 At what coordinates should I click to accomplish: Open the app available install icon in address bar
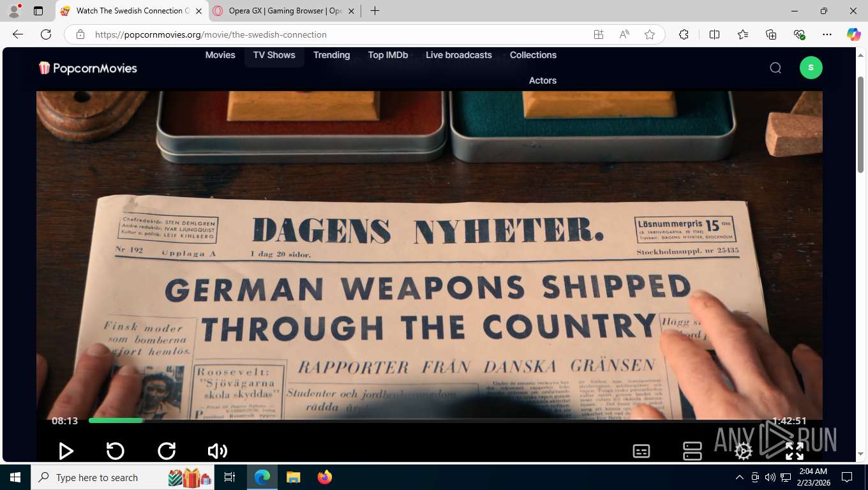599,34
